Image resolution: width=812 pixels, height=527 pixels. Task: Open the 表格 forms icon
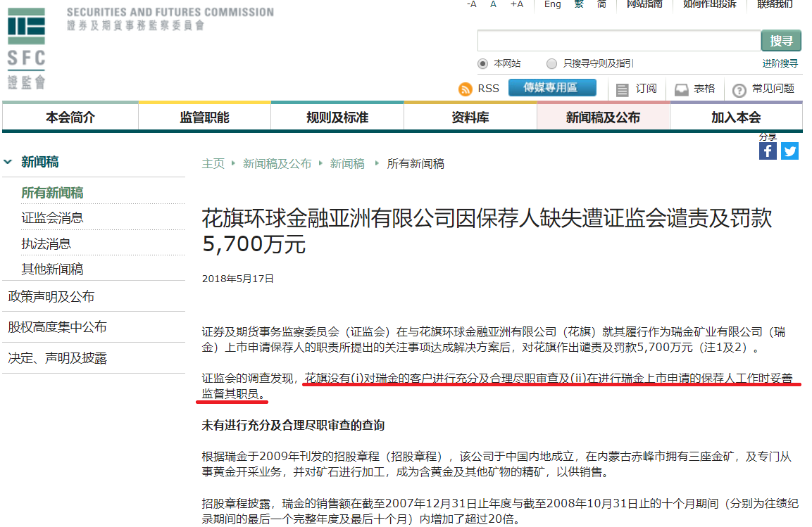[682, 90]
